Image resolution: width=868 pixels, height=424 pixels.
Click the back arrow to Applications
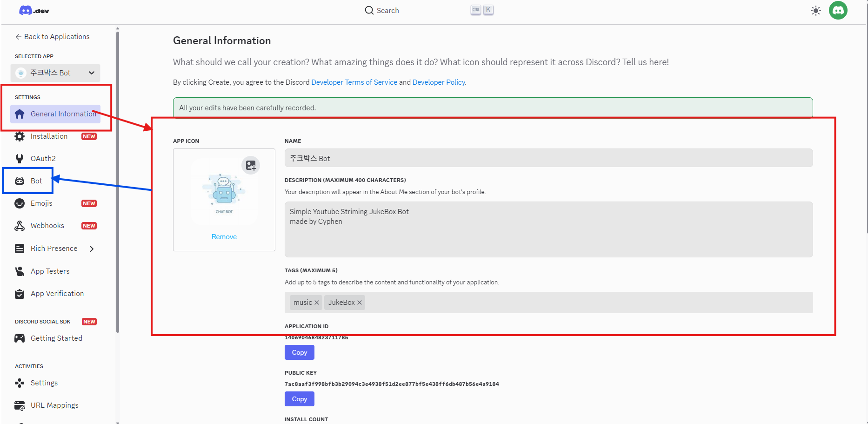coord(18,37)
